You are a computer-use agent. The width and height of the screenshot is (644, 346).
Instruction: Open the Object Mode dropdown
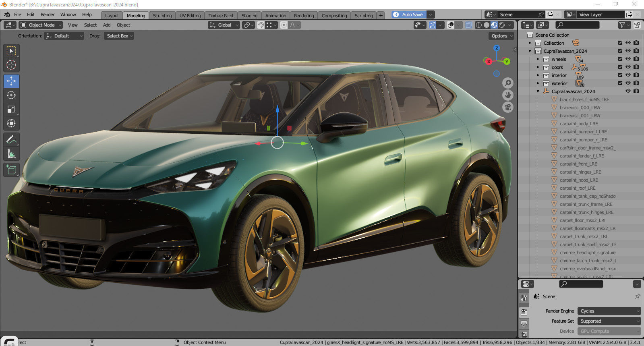41,25
